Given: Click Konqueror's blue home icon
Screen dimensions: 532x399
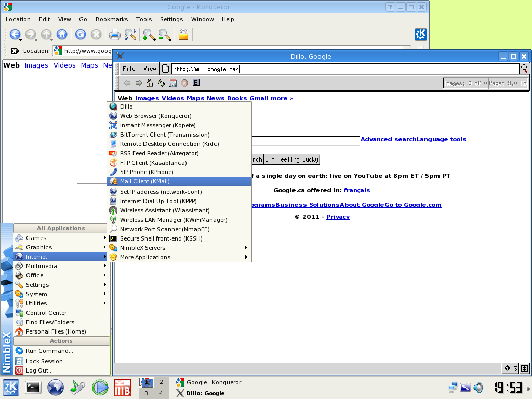Looking at the screenshot, I should coord(62,34).
